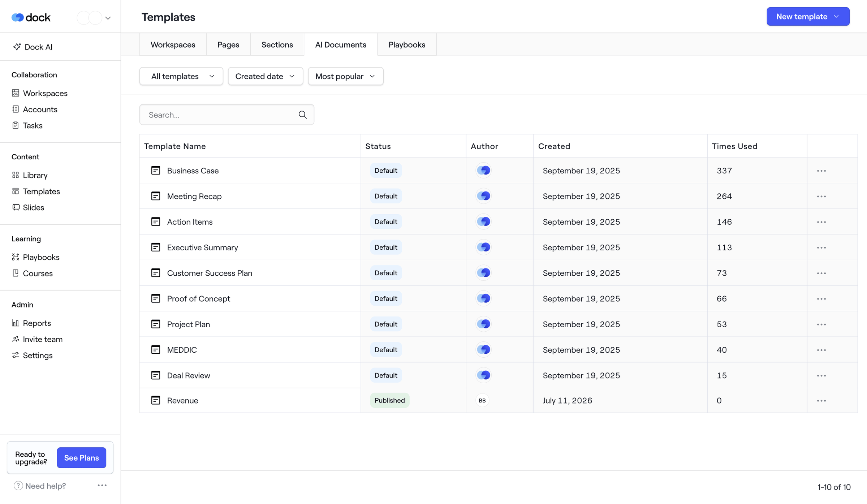Open Dock AI from the sidebar
The image size is (867, 504).
pyautogui.click(x=33, y=47)
